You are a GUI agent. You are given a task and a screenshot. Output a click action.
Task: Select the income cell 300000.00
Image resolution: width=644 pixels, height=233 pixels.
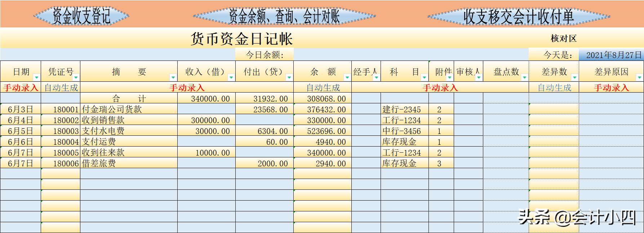coord(206,120)
